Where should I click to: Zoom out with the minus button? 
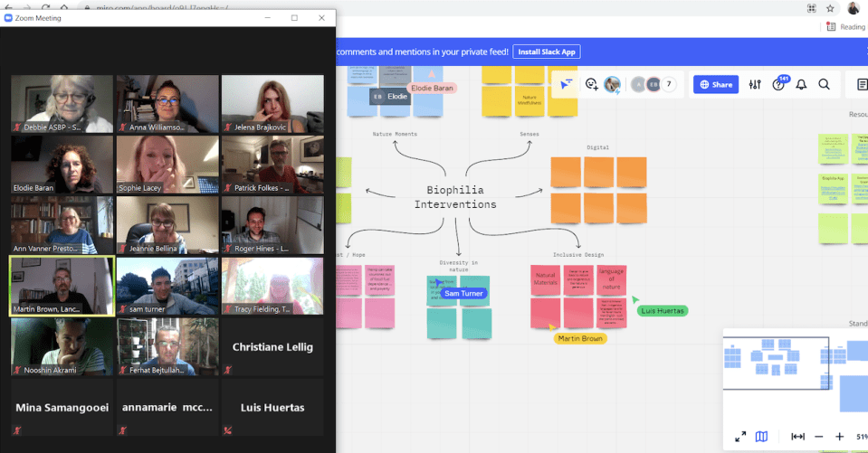tap(818, 436)
